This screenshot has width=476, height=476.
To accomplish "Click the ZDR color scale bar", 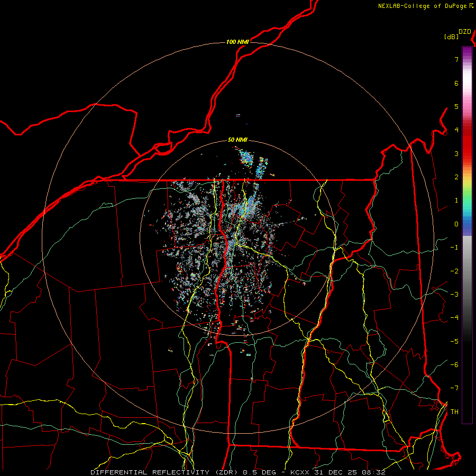I will click(467, 235).
